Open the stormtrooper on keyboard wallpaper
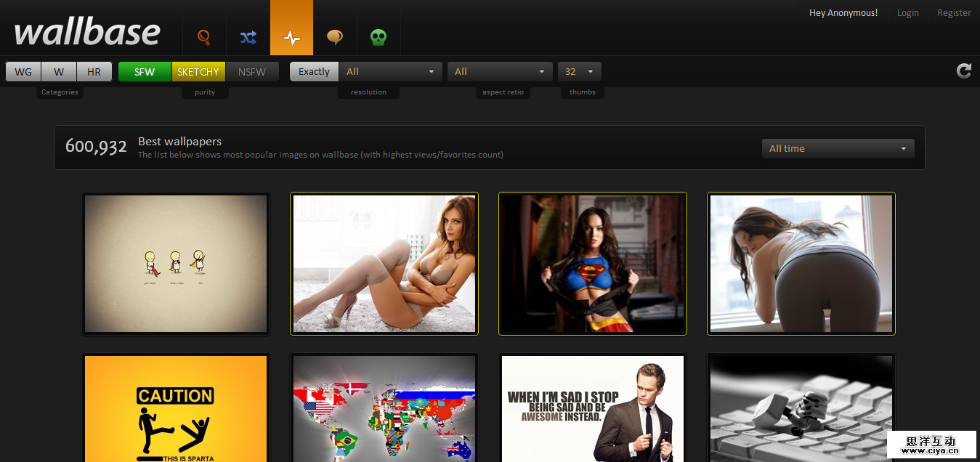Screen dimensions: 980x462 pos(801,408)
